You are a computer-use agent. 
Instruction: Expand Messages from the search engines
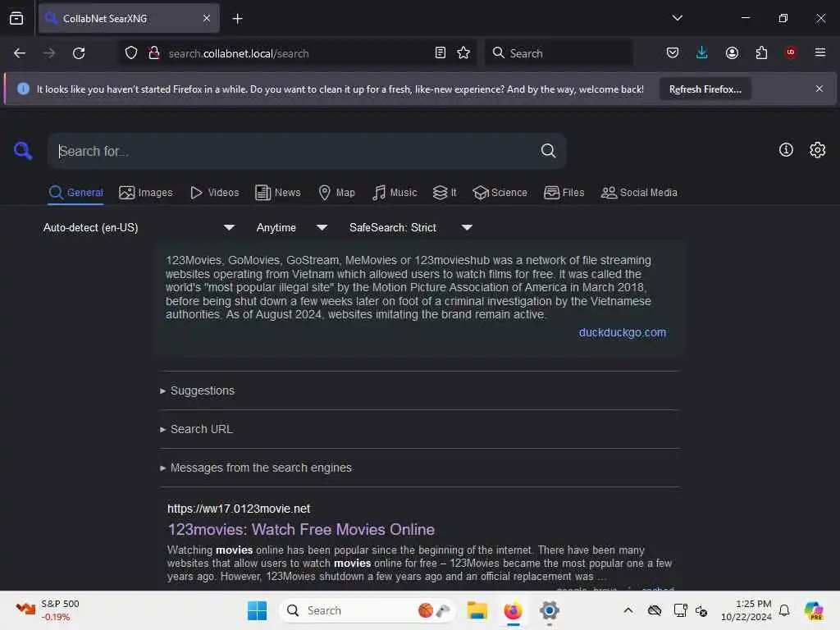[x=256, y=468]
